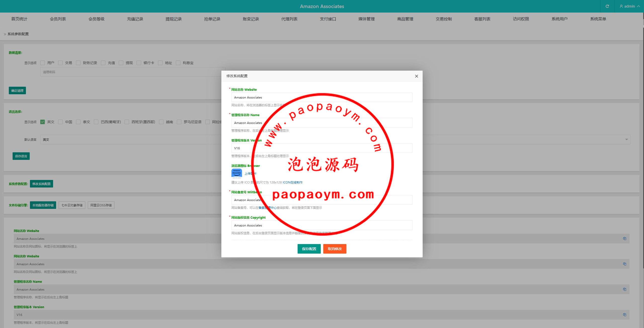The width and height of the screenshot is (644, 328).
Task: Copy the 管理程序版本 Version V16 value
Action: pyautogui.click(x=624, y=315)
